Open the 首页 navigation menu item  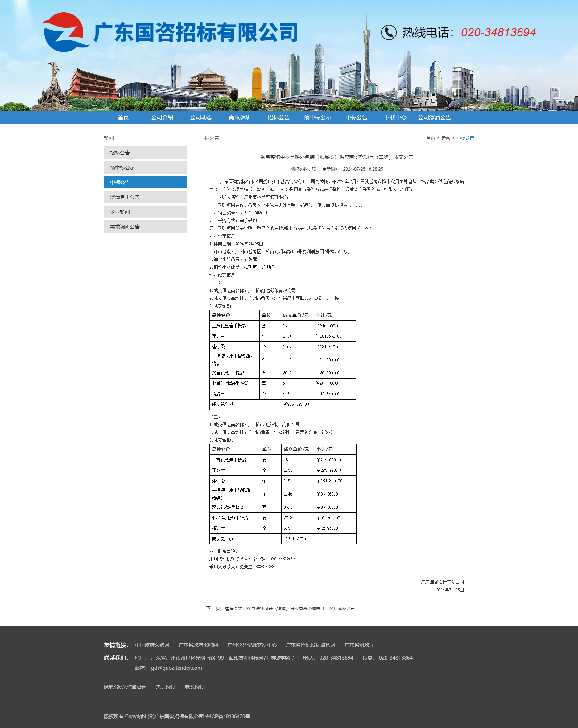123,117
